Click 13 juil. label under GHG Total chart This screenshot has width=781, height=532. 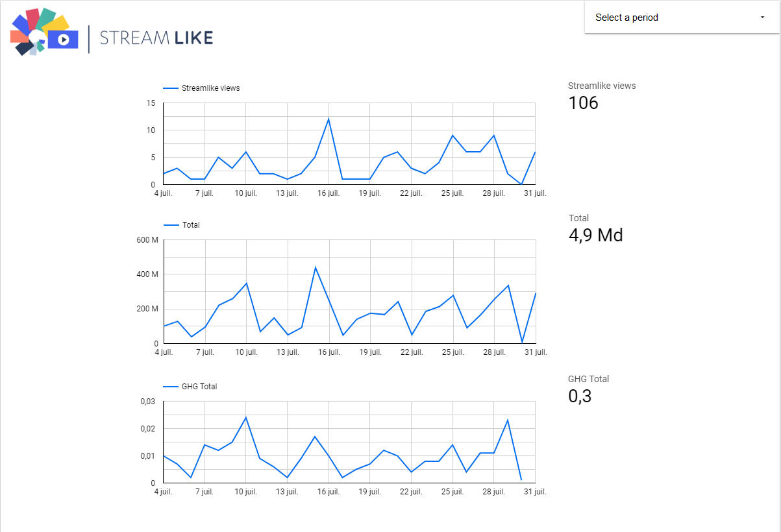[x=287, y=492]
